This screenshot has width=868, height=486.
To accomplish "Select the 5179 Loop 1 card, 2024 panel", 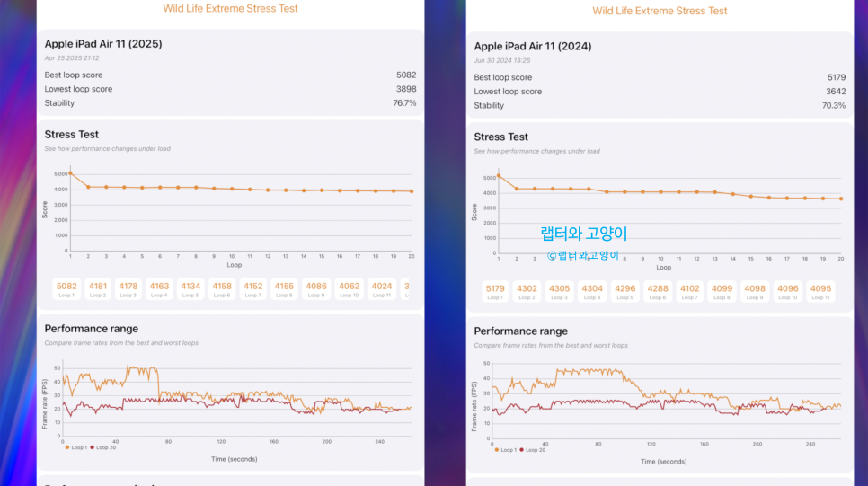I will (x=495, y=291).
